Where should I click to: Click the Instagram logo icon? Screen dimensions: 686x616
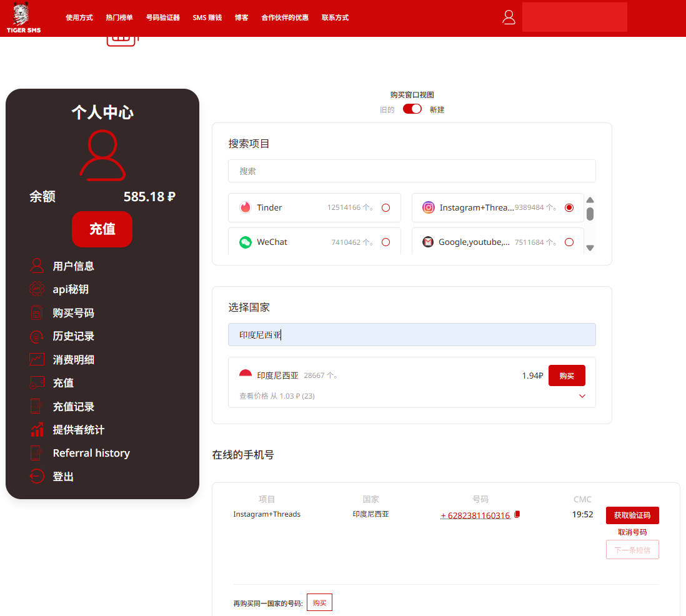click(x=429, y=207)
